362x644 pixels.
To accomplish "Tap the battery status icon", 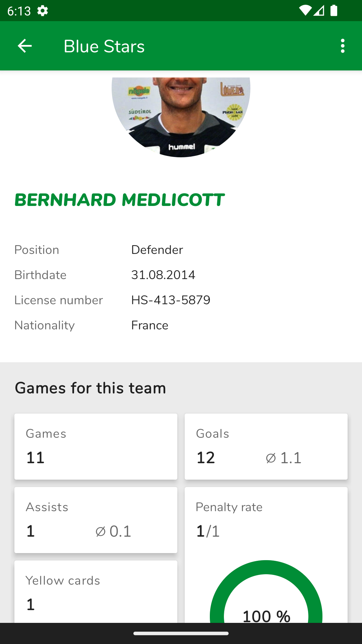I will pos(334,11).
